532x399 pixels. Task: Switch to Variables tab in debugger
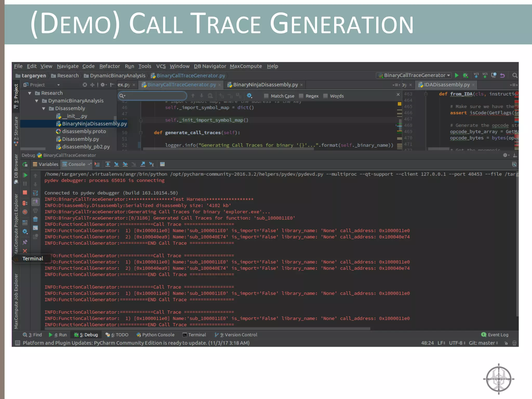click(x=46, y=164)
